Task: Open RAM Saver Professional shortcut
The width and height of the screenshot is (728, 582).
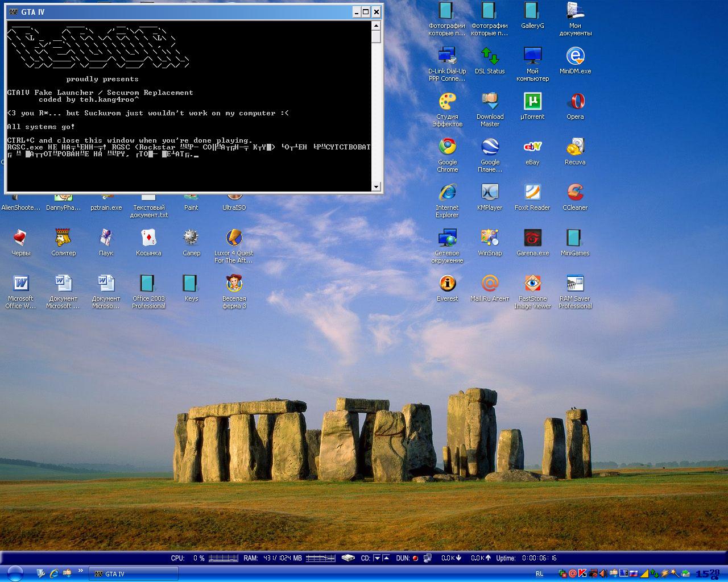Action: click(x=575, y=292)
